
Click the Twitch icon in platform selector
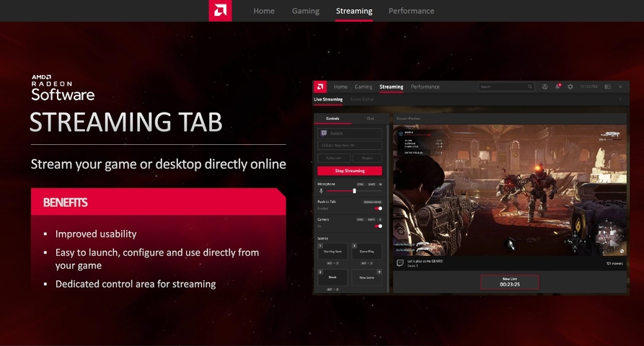tap(324, 133)
